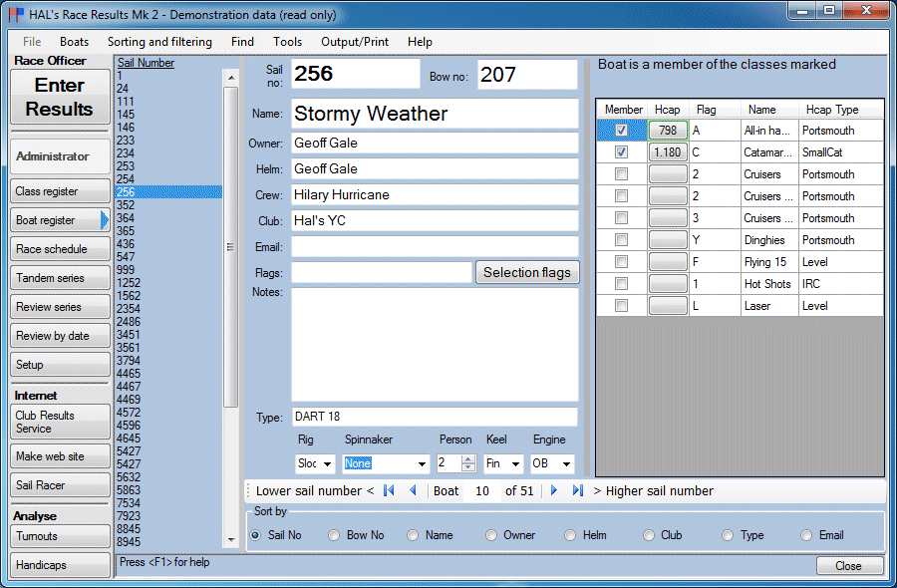This screenshot has height=588, width=897.
Task: Open the Output/Print menu
Action: pos(355,42)
